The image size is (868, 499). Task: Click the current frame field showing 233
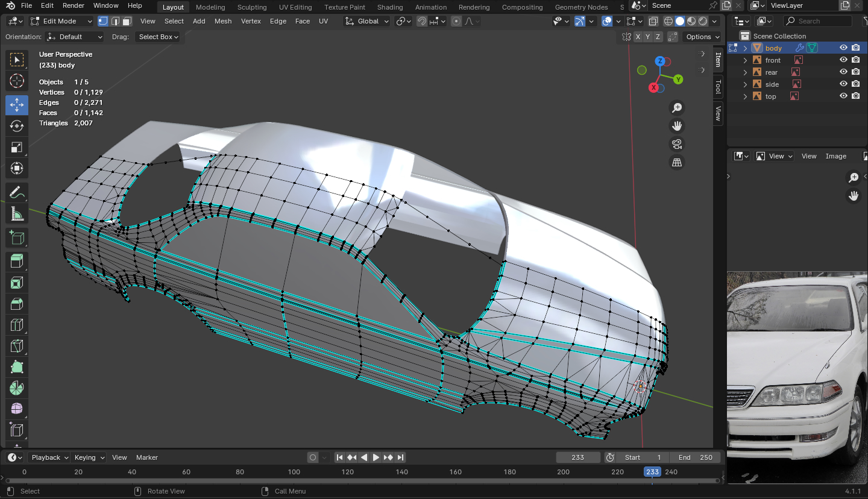[x=577, y=457]
